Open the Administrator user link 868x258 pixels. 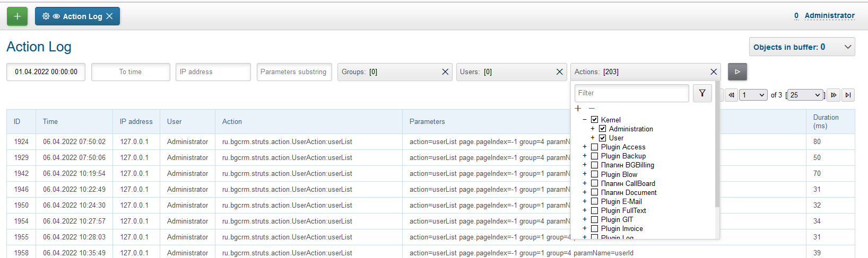click(x=829, y=16)
